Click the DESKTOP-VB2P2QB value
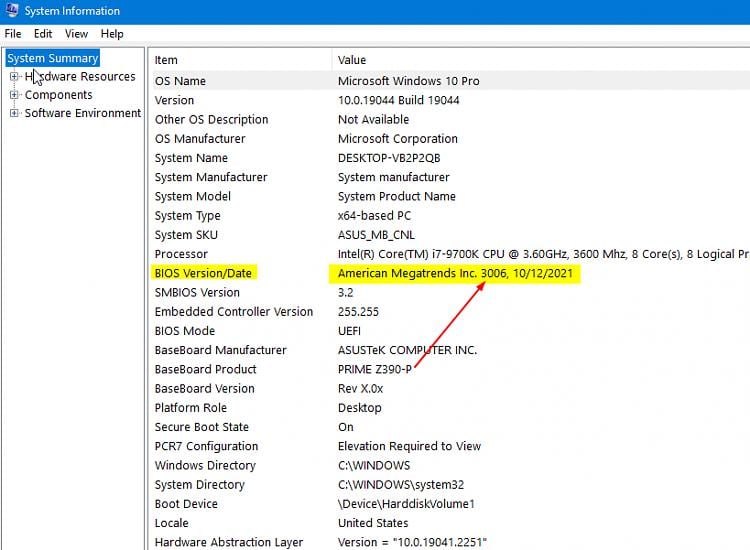 389,158
